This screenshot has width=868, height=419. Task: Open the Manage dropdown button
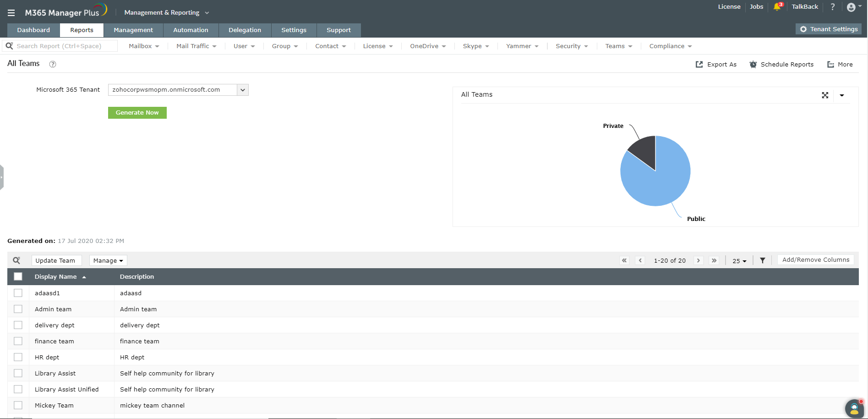pos(108,260)
